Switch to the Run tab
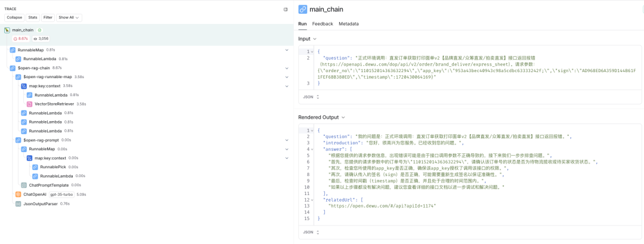 tap(302, 24)
